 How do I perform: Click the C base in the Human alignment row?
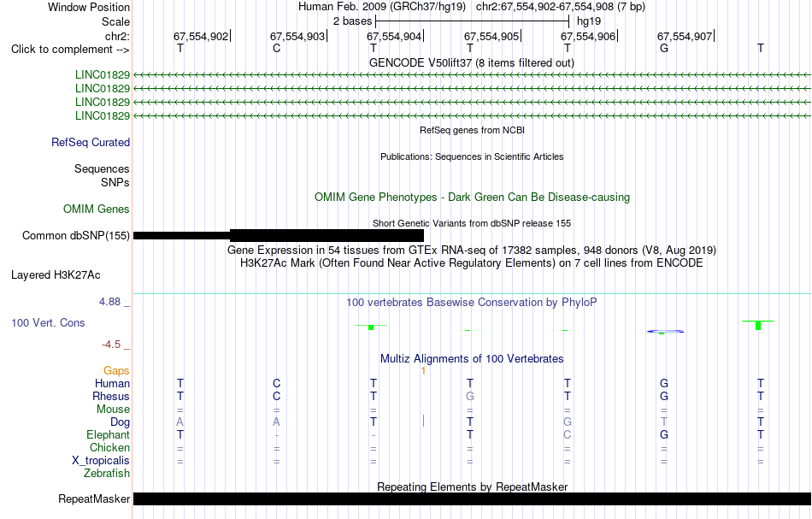(277, 383)
